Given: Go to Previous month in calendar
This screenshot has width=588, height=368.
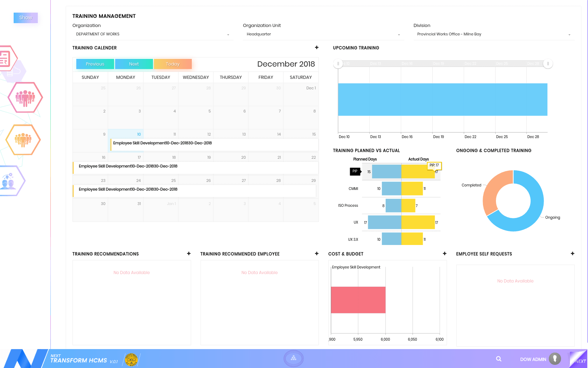Looking at the screenshot, I should pos(95,64).
